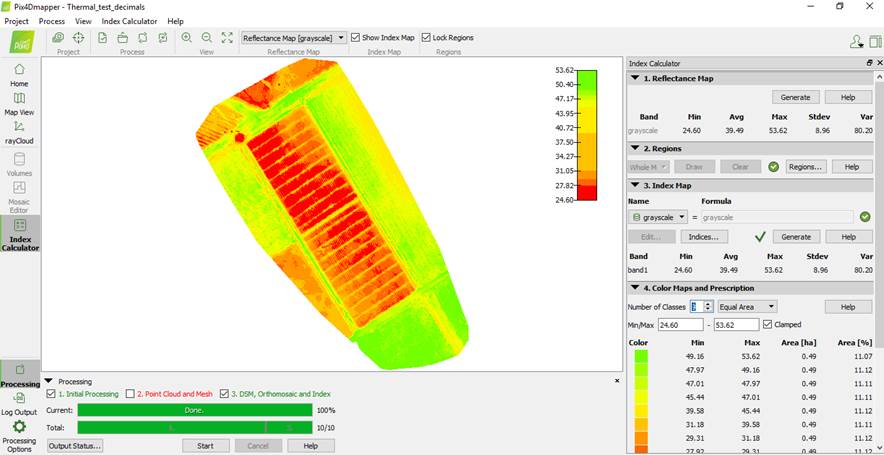
Task: Open the Equal Area classification dropdown
Action: [748, 307]
